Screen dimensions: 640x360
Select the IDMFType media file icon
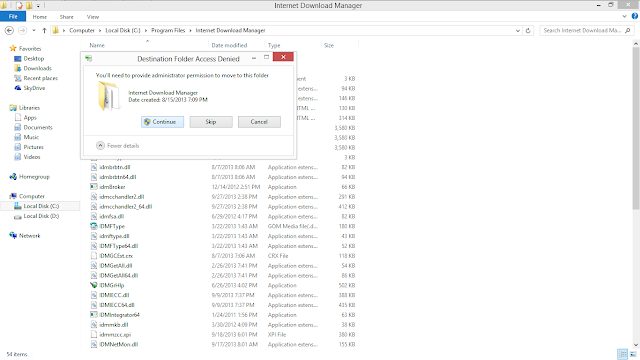point(94,226)
